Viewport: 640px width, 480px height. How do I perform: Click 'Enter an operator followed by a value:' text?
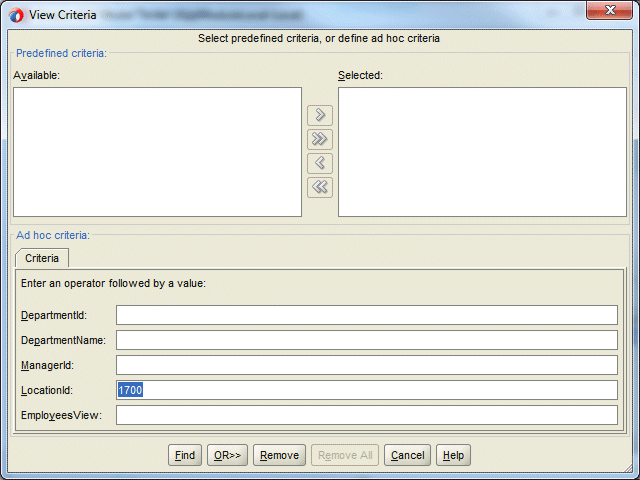113,283
